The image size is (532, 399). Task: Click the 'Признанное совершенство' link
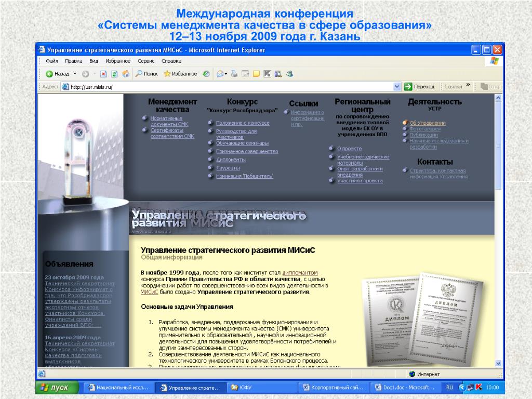tap(247, 151)
